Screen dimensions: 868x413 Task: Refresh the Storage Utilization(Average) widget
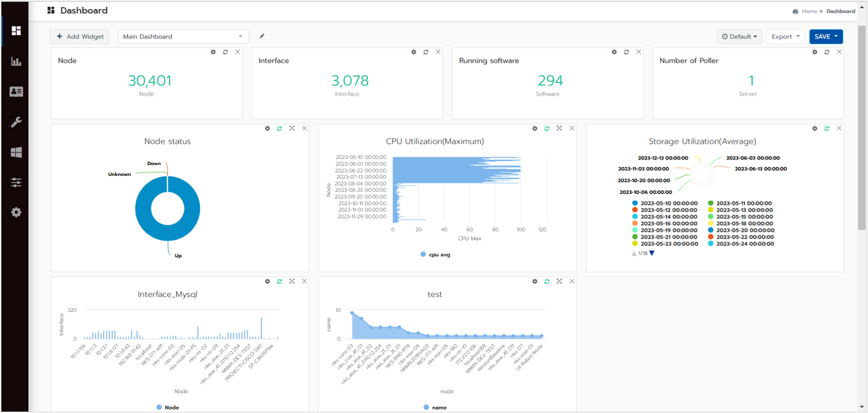coord(827,129)
